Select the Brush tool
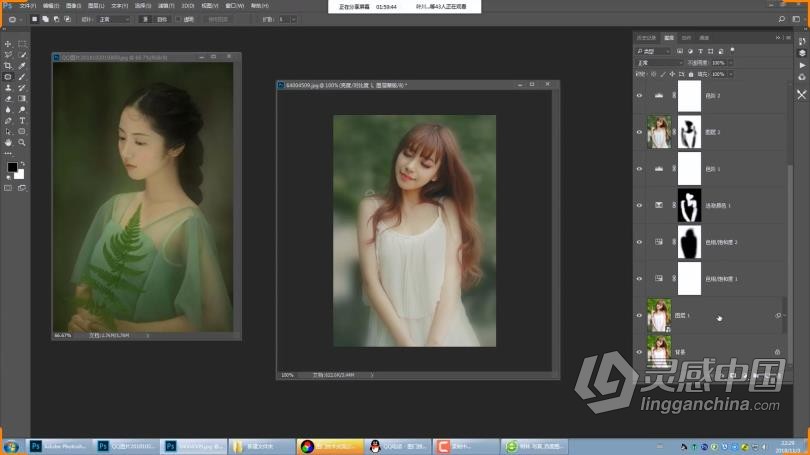Viewport: 810px width, 455px height. 22,77
